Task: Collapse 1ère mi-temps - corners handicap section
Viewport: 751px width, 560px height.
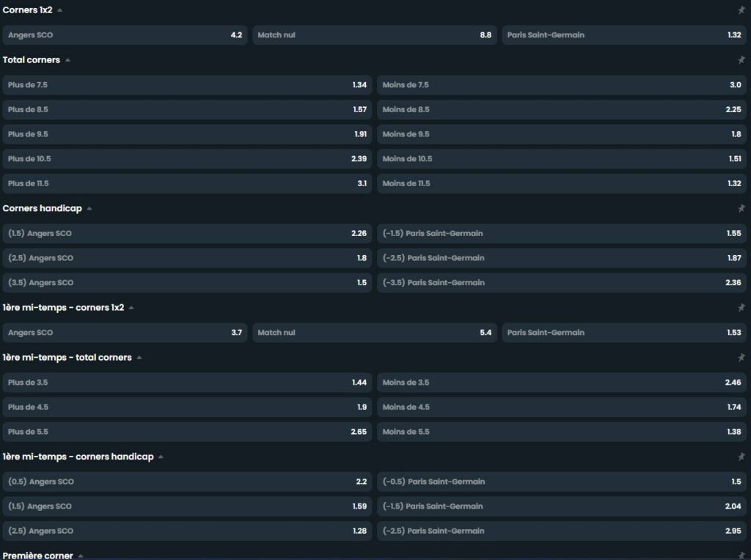Action: [161, 457]
